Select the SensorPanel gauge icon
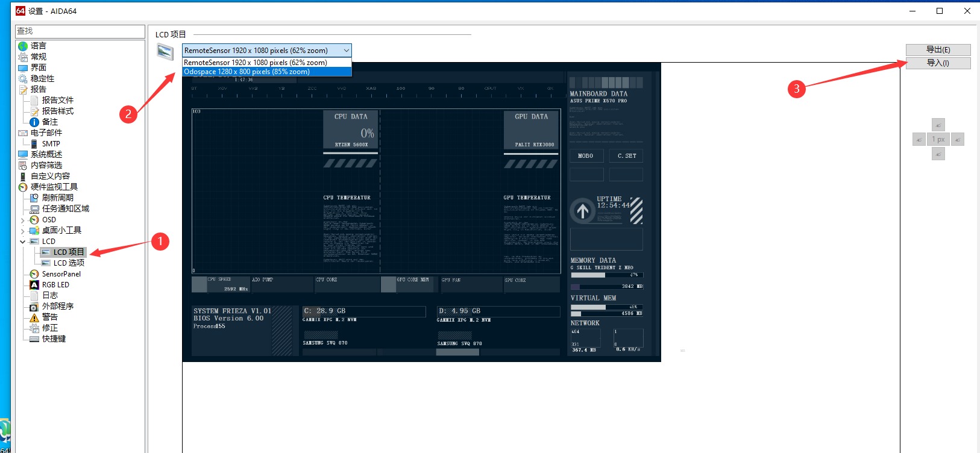Viewport: 980px width, 453px height. point(34,274)
